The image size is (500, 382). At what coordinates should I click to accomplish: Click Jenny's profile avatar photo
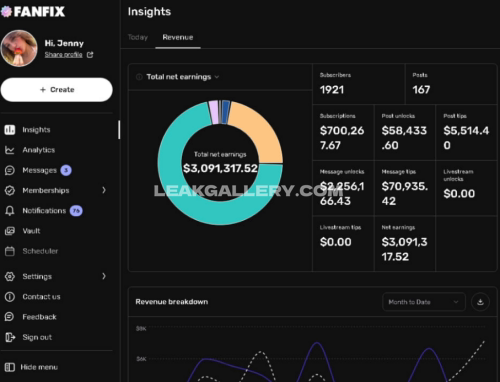pyautogui.click(x=19, y=48)
